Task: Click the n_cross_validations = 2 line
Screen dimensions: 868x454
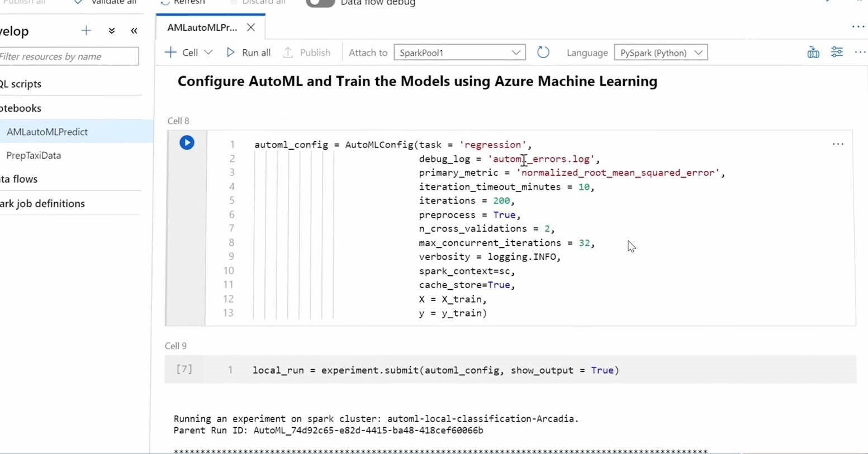Action: [486, 228]
